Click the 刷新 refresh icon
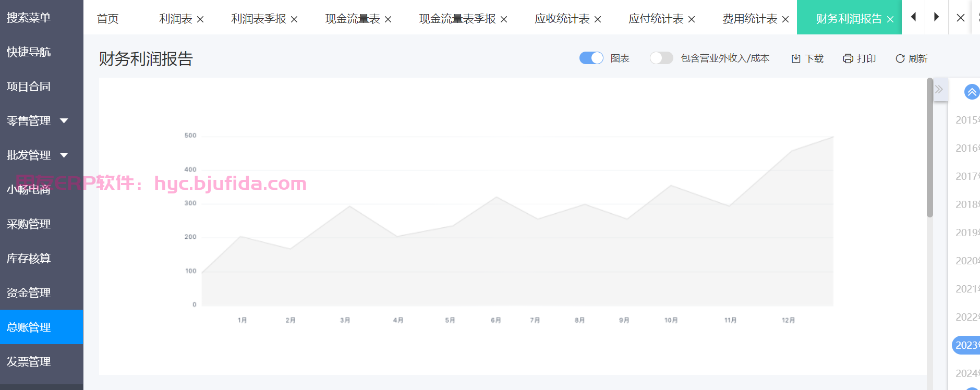980x390 pixels. 900,58
